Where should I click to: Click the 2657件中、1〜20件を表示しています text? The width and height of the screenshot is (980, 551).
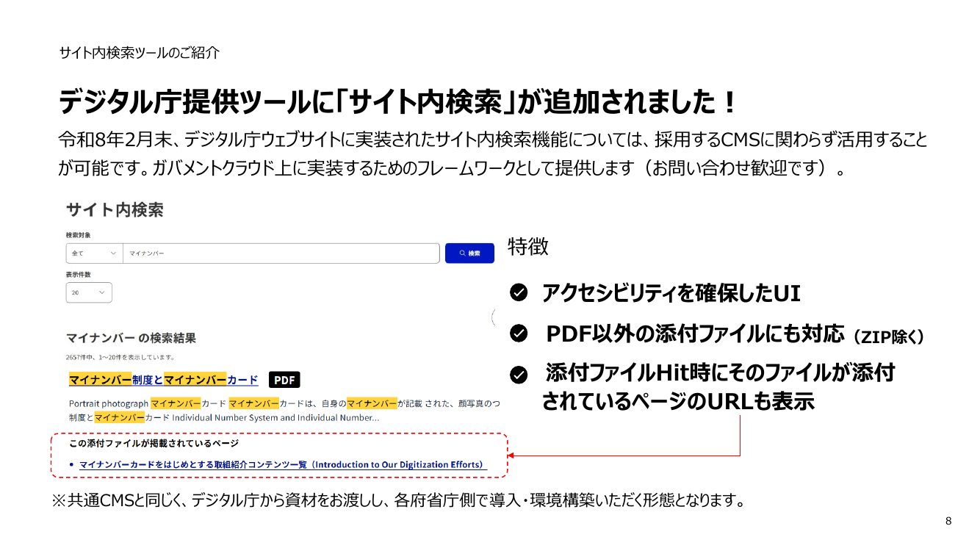click(x=120, y=357)
